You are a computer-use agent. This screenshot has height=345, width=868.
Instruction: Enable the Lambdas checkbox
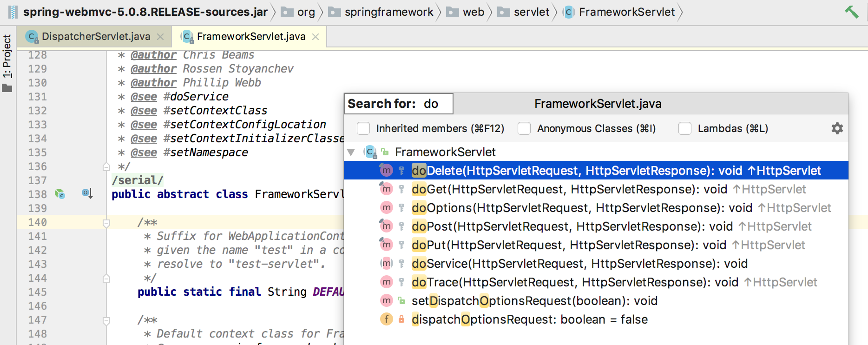tap(685, 128)
